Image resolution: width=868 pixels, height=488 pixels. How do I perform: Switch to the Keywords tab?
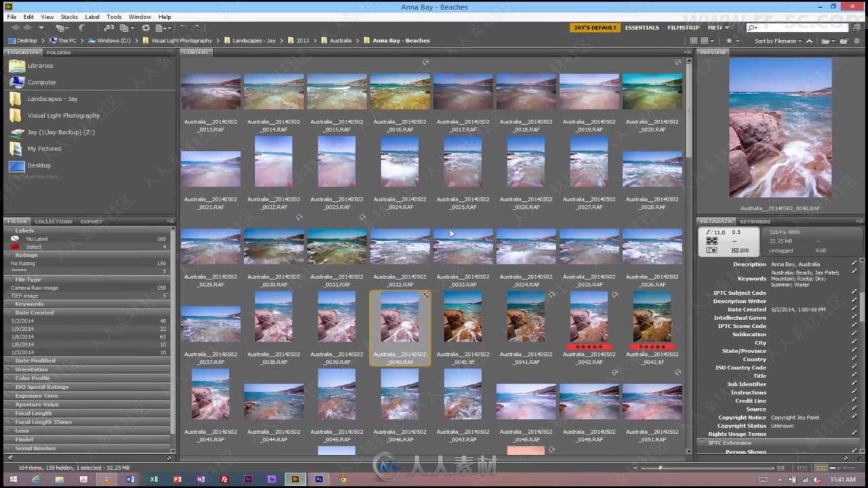point(755,221)
